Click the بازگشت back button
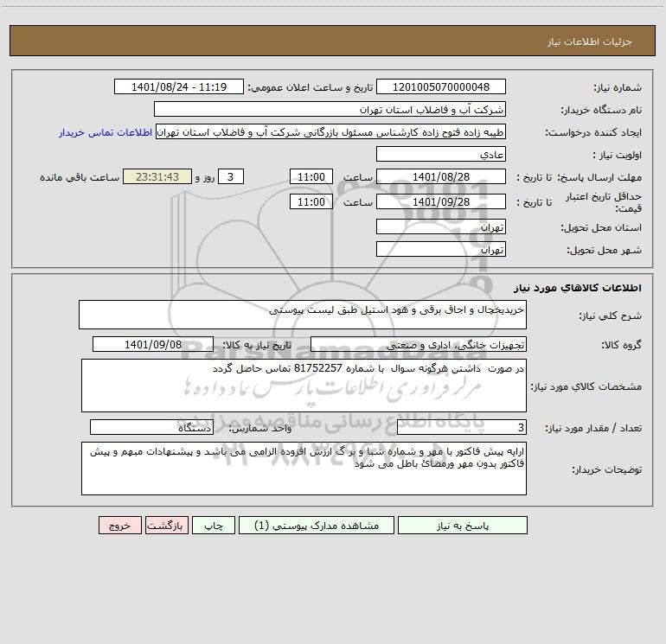 coord(166,526)
